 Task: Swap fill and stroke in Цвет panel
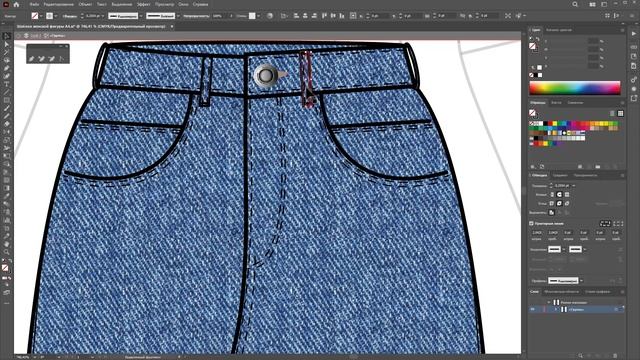(x=538, y=39)
